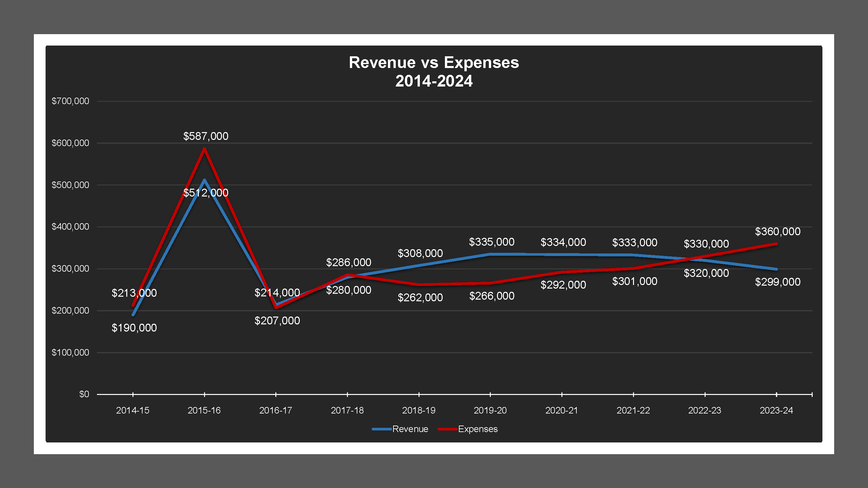
Task: Click the $292,000 data label
Action: tap(563, 285)
